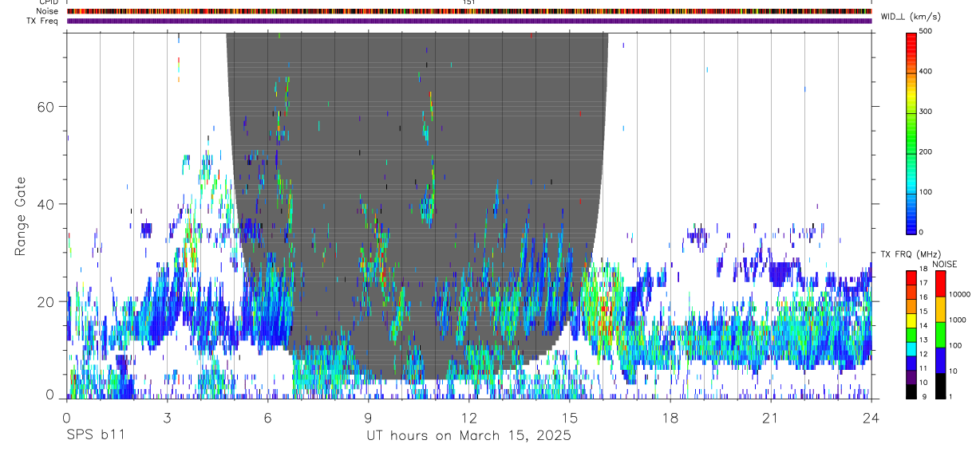Image resolution: width=980 pixels, height=452 pixels.
Task: Click the "16" MHz label on TX FRQ legend
Action: tap(923, 297)
